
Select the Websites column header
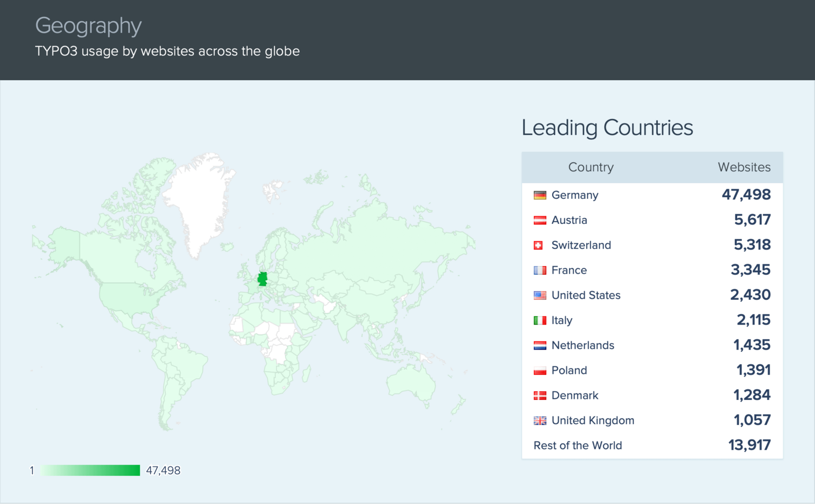[x=744, y=167]
